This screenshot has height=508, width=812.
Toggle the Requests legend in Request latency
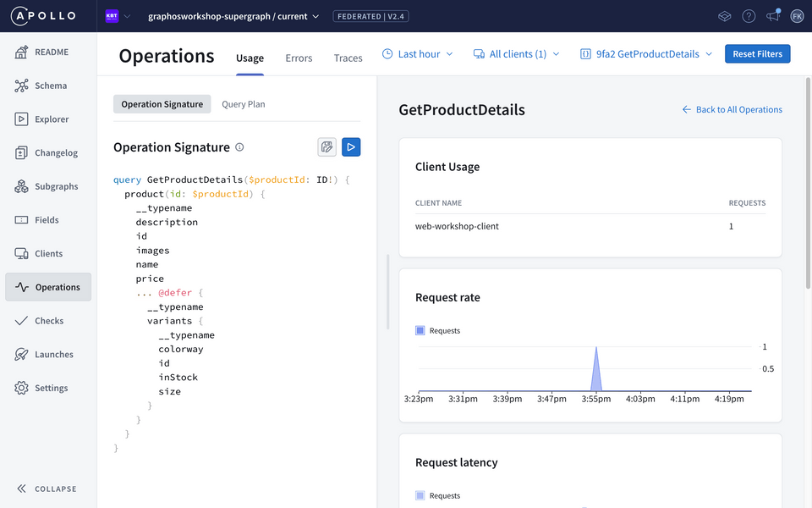pyautogui.click(x=437, y=496)
